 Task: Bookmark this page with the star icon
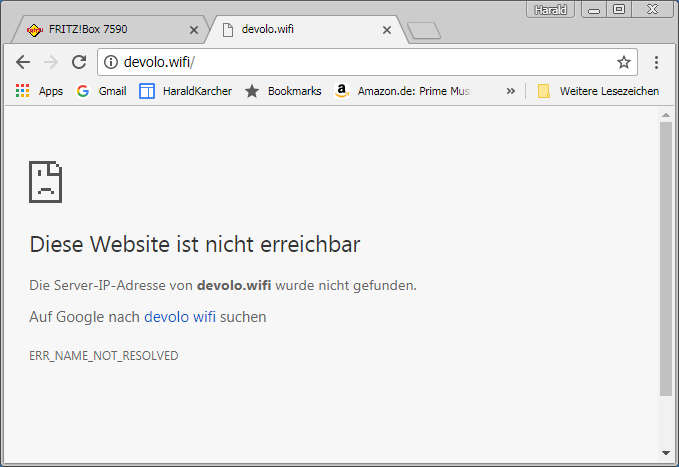(x=624, y=62)
